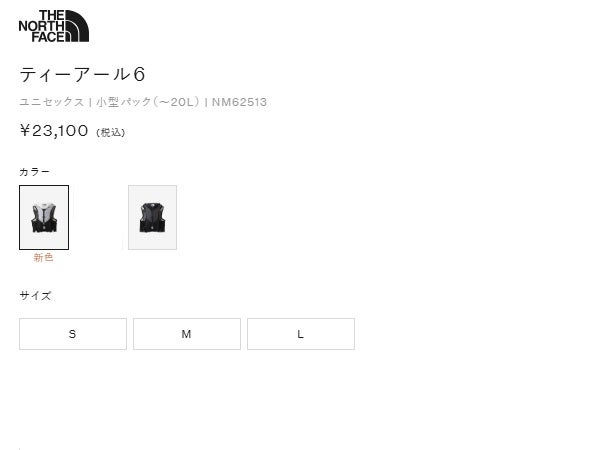Click the half dome emblem in logo
The height and width of the screenshot is (450, 600).
tap(77, 26)
